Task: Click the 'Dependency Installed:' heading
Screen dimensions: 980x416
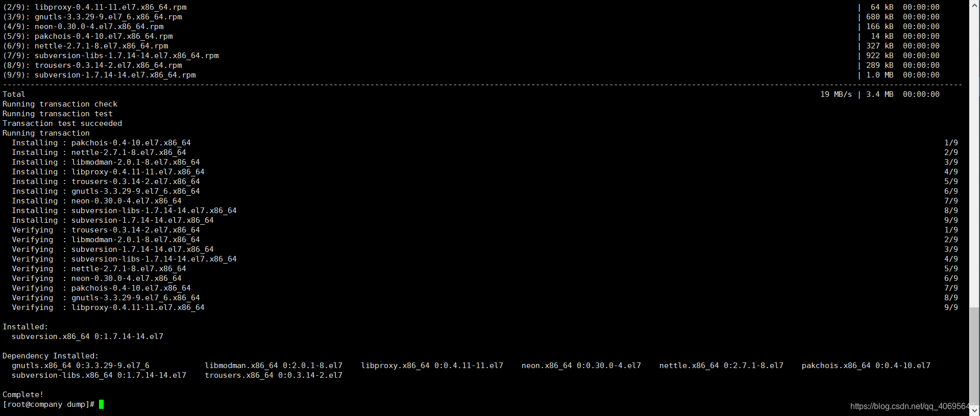Action: click(51, 356)
